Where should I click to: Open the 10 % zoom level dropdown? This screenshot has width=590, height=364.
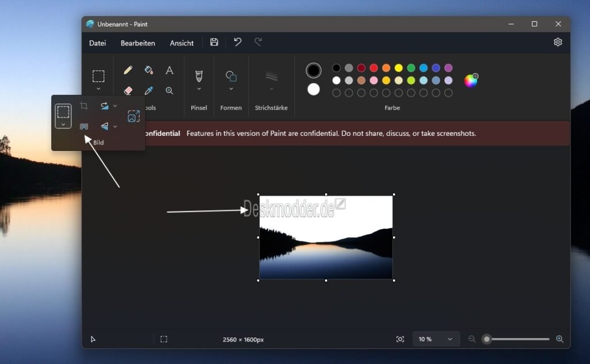point(436,339)
